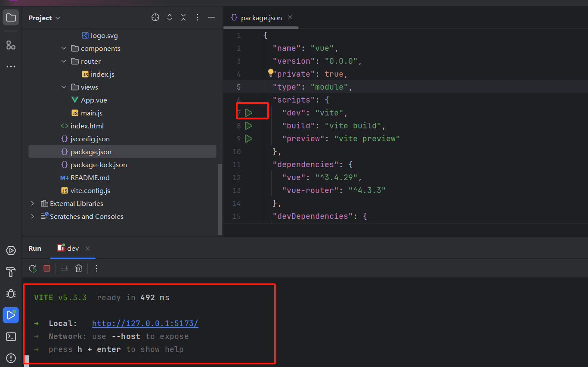The width and height of the screenshot is (588, 367).
Task: Open the Project panel options kebab menu
Action: pyautogui.click(x=197, y=17)
